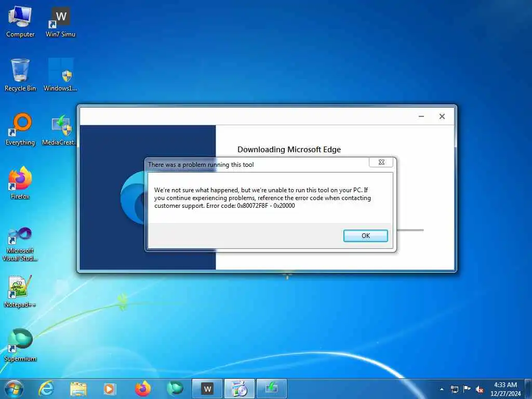Switch to the W app taskbar button

pyautogui.click(x=207, y=389)
